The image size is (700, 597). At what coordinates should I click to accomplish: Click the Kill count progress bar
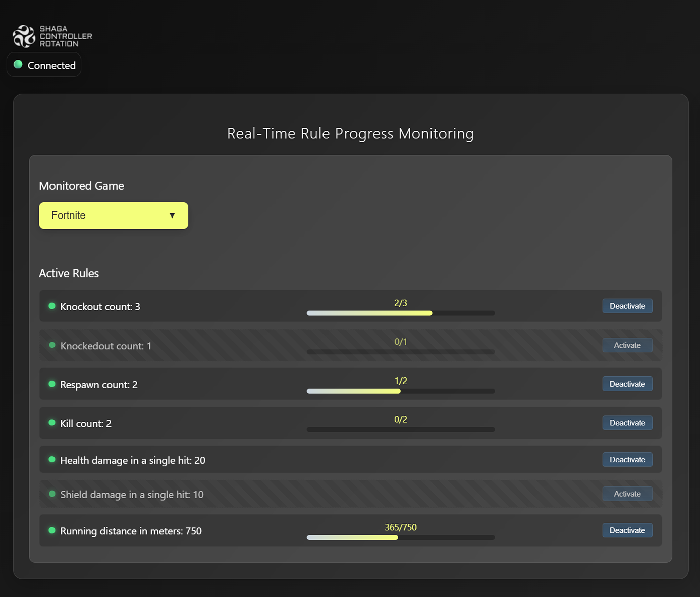(401, 430)
